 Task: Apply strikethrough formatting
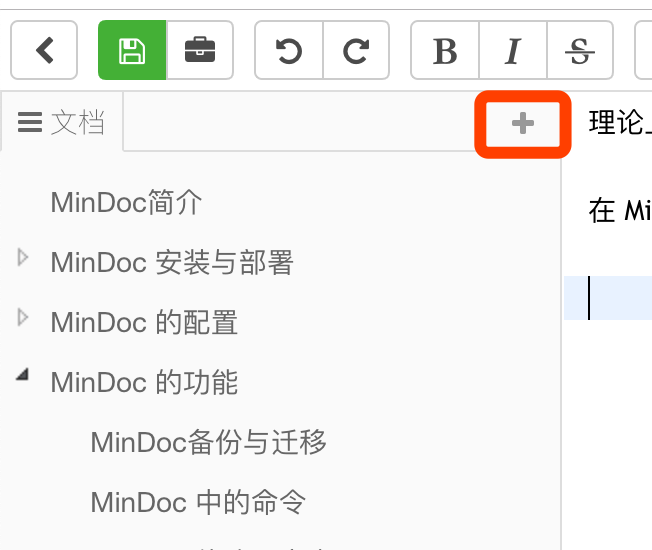(x=580, y=50)
